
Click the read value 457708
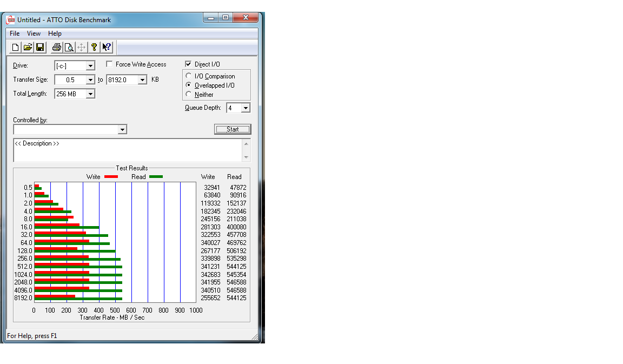236,235
